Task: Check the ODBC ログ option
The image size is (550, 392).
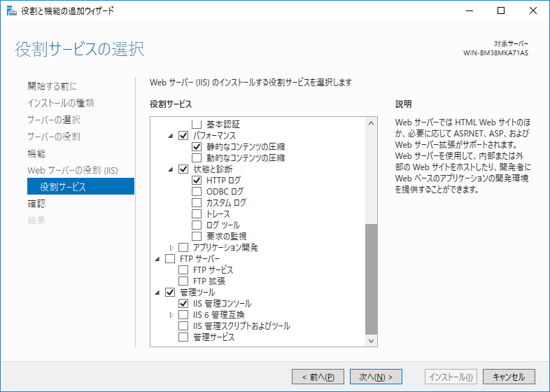Action: pos(197,192)
